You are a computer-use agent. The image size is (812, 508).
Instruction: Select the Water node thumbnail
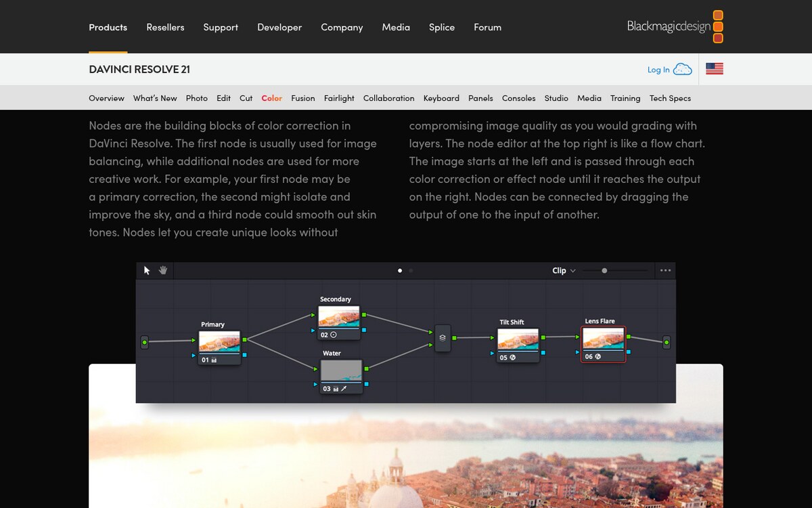pos(341,371)
